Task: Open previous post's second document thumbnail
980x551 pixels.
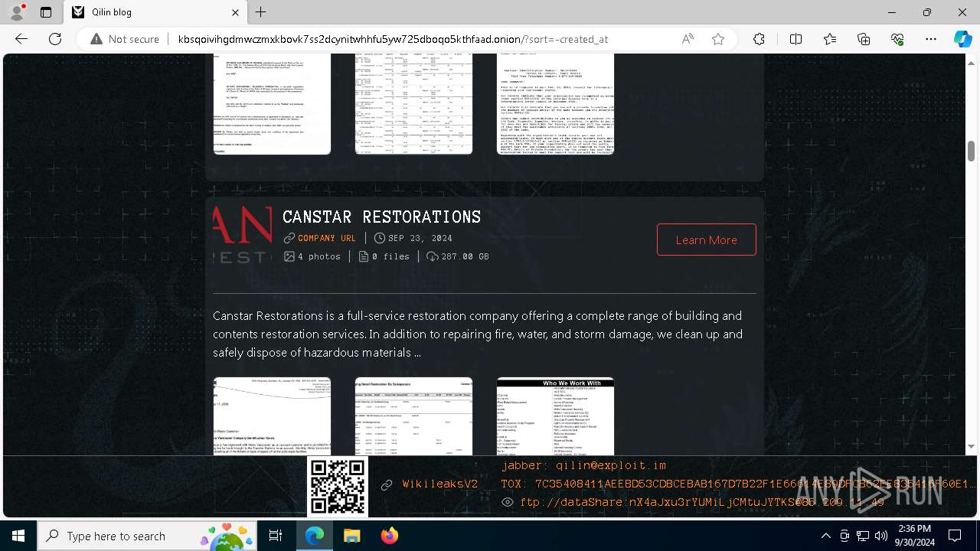Action: 413,104
